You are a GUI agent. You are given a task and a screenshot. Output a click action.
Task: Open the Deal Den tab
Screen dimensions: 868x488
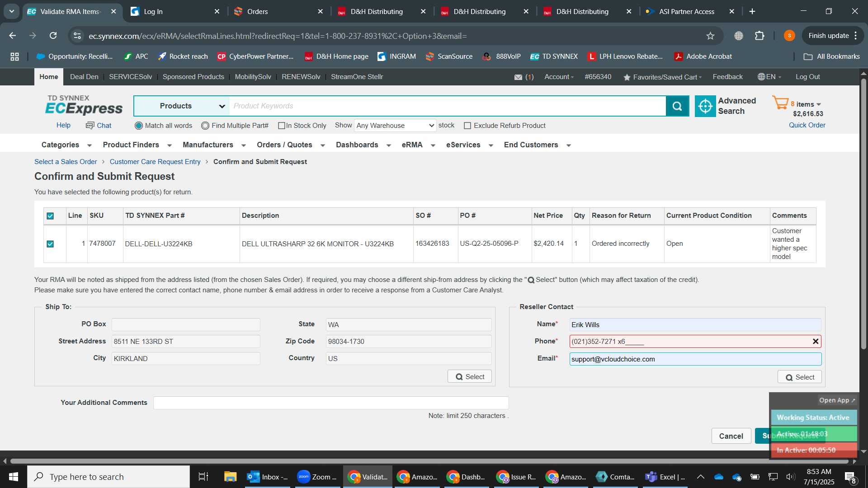pos(84,77)
